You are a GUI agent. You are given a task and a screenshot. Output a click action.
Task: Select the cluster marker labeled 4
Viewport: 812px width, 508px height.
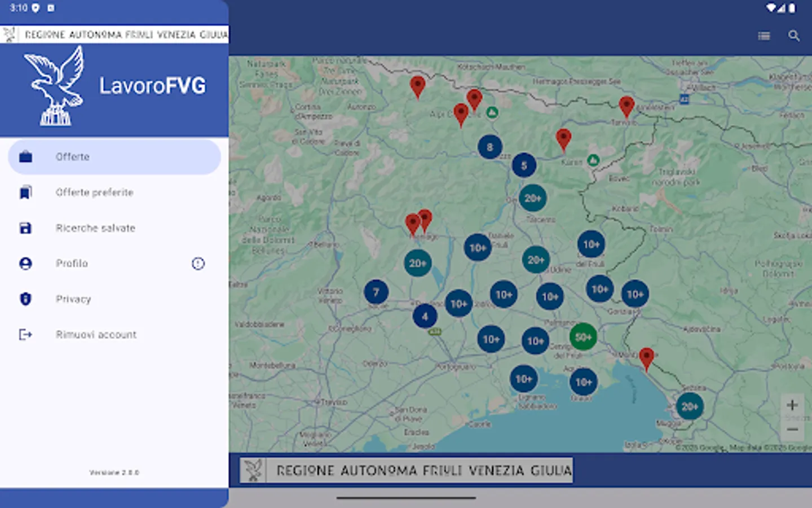point(425,316)
